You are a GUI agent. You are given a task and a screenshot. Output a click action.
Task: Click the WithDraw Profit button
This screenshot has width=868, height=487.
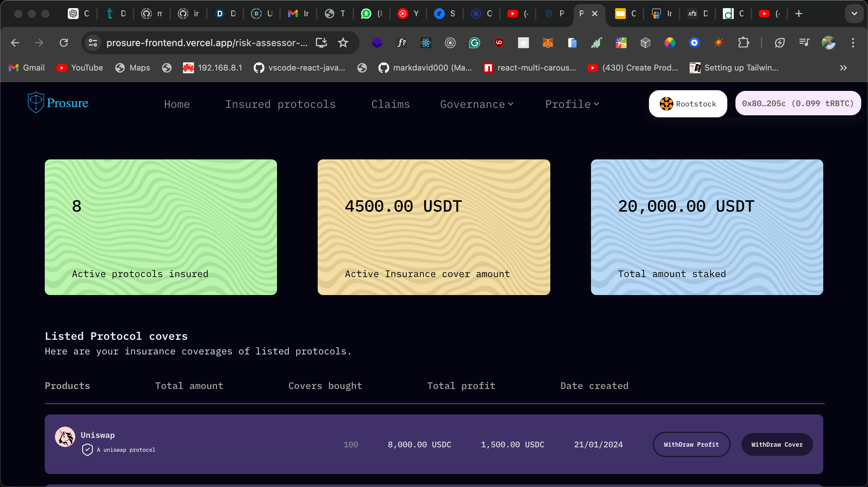tap(691, 444)
